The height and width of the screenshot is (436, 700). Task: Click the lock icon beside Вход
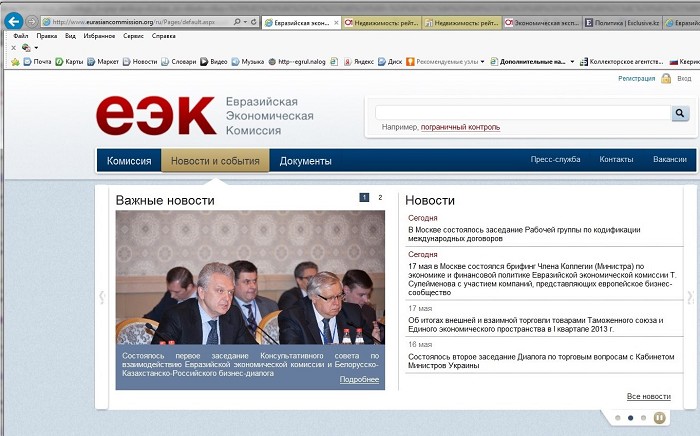pos(666,78)
